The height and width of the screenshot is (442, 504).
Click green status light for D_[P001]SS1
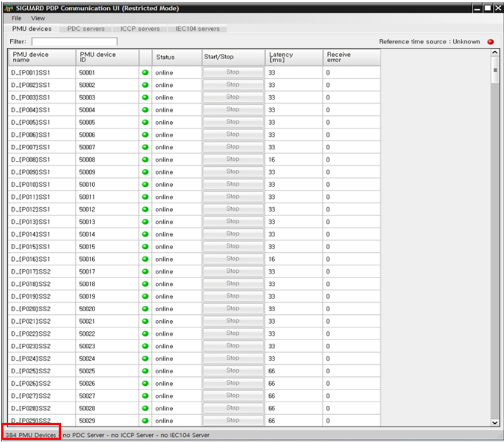146,73
